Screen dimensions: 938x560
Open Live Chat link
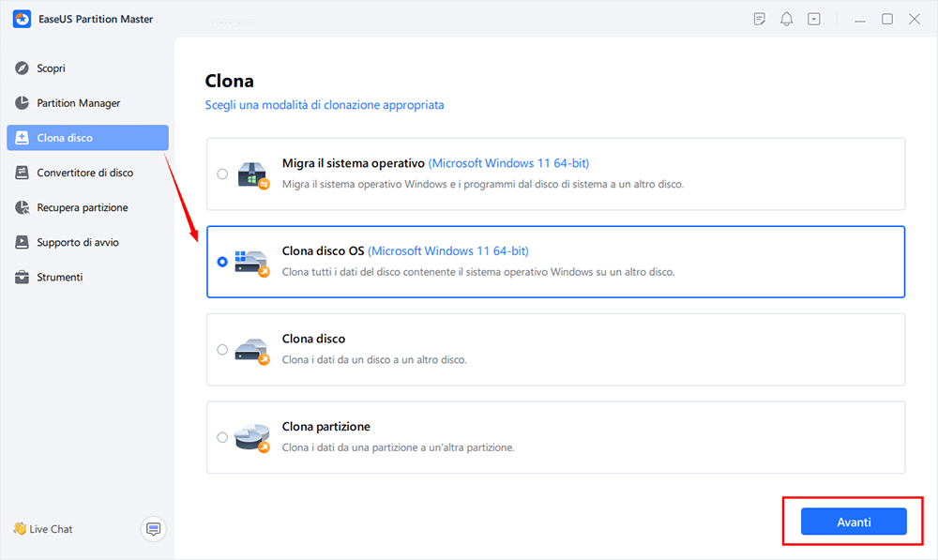(43, 529)
